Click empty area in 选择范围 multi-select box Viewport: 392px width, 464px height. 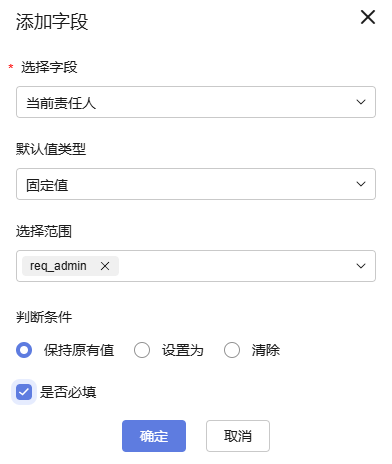coord(233,266)
